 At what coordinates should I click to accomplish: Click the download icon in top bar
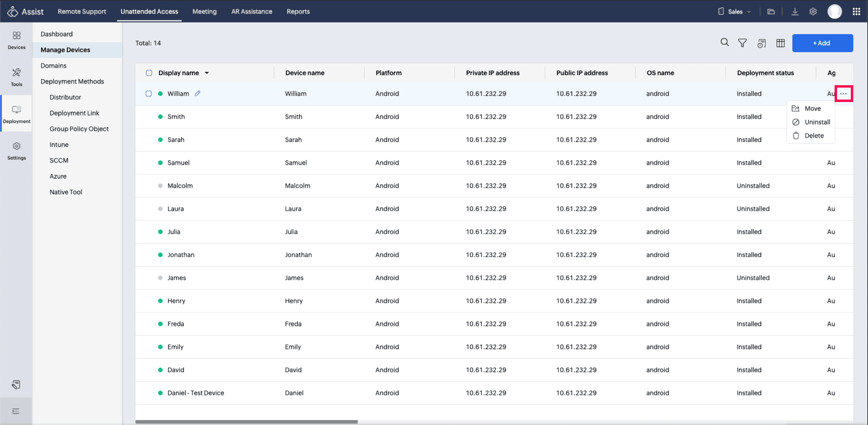795,11
